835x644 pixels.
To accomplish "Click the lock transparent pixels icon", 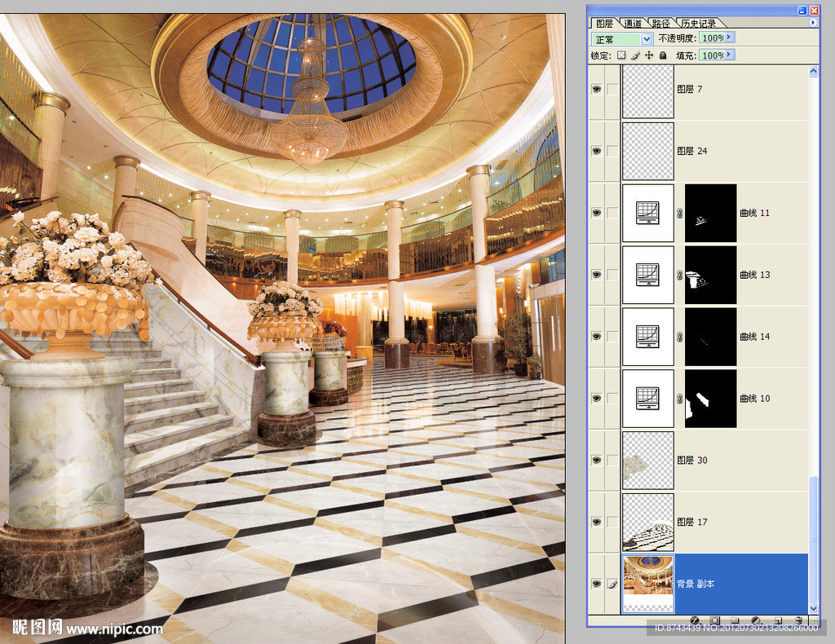I will click(621, 55).
